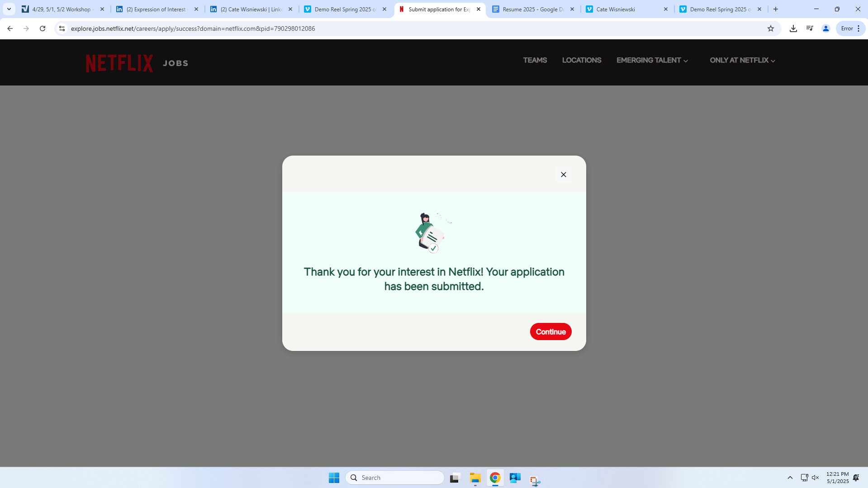
Task: Open the muted volume tray icon
Action: point(816,478)
